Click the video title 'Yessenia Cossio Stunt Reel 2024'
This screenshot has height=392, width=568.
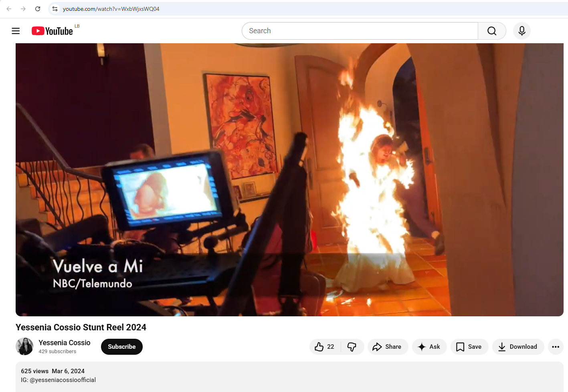tap(81, 328)
